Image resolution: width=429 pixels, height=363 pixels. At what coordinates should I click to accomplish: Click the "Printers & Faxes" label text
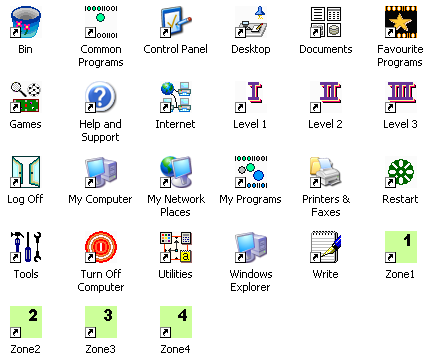click(x=326, y=206)
